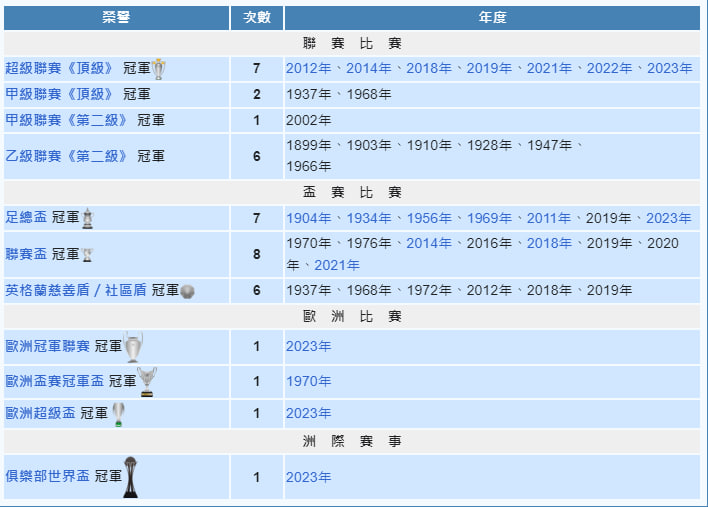The height and width of the screenshot is (508, 708).
Task: Click the 俱樂部世界盃 link
Action: (47, 477)
